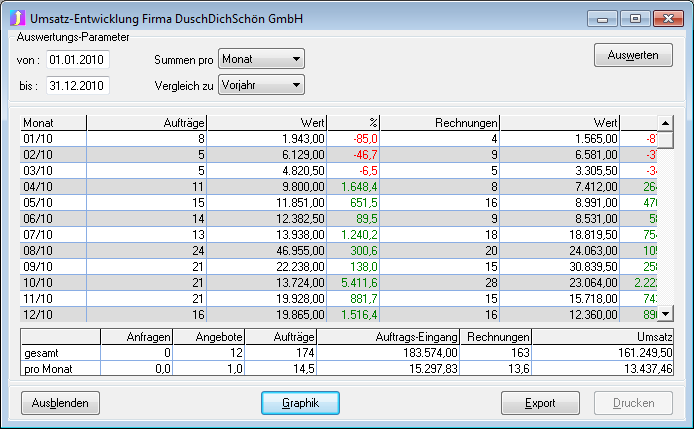The width and height of the screenshot is (694, 429).
Task: Click the 10/10 Aufträge percent cell
Action: [353, 282]
